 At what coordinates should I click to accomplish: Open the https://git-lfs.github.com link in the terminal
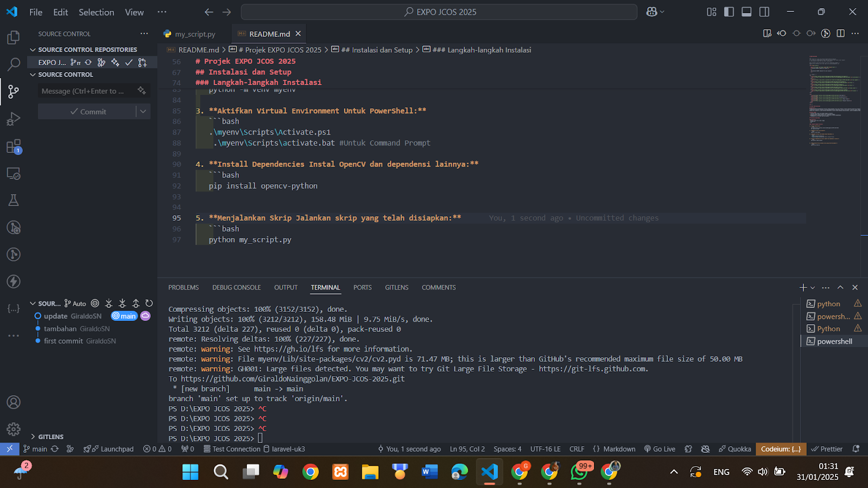[592, 369]
